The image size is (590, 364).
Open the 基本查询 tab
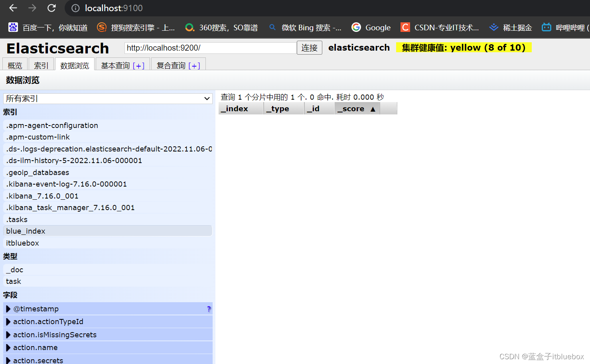click(123, 65)
